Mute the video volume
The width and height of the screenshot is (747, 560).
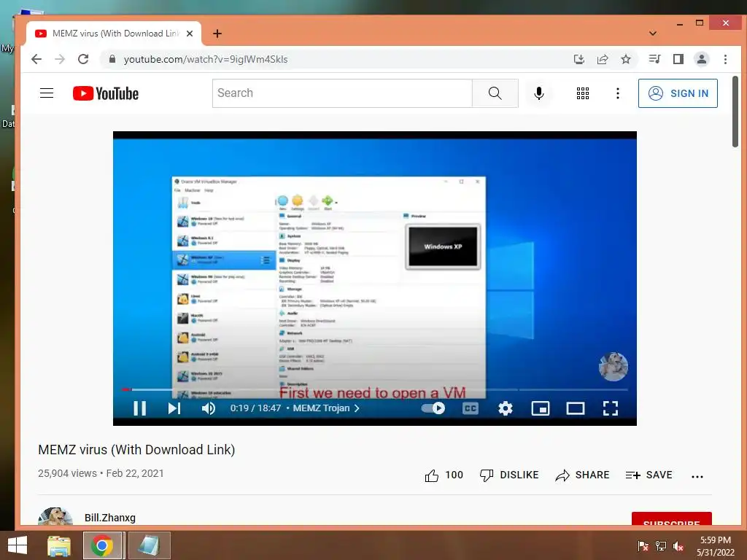(208, 408)
